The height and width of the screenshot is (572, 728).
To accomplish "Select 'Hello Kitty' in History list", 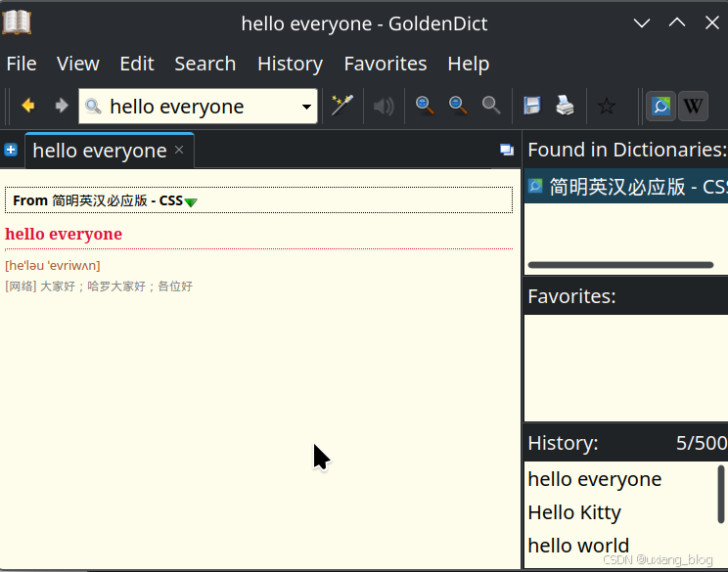I will click(x=574, y=512).
